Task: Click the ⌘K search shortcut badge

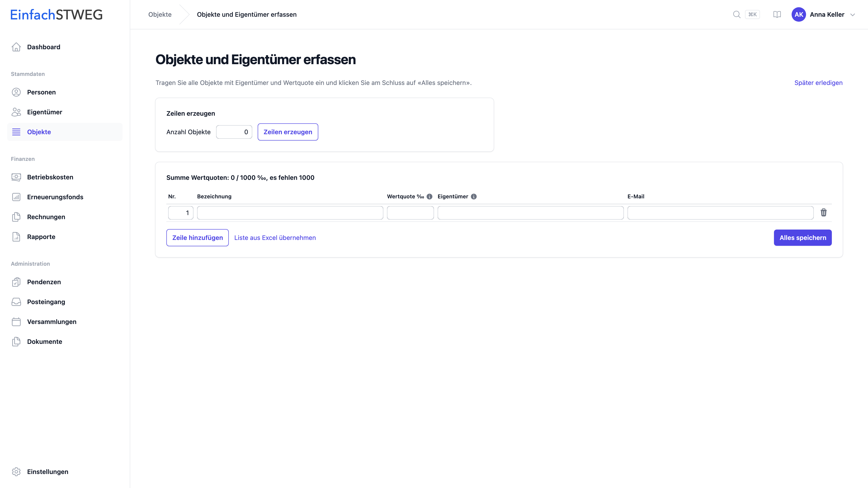Action: pyautogui.click(x=752, y=14)
